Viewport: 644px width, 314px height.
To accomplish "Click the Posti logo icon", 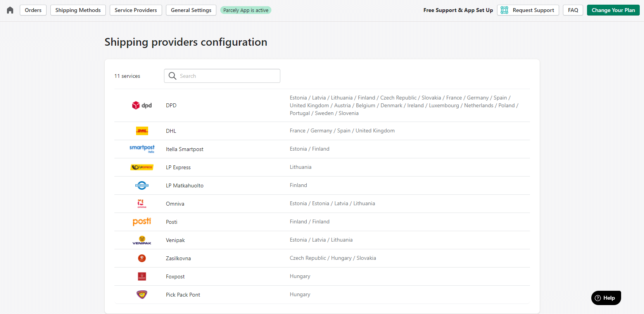I will pos(142,221).
